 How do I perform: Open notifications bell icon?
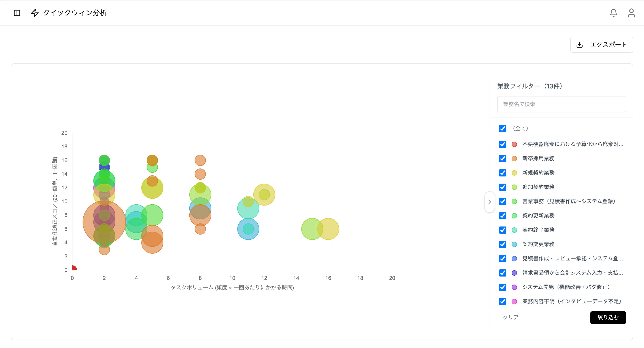coord(613,13)
